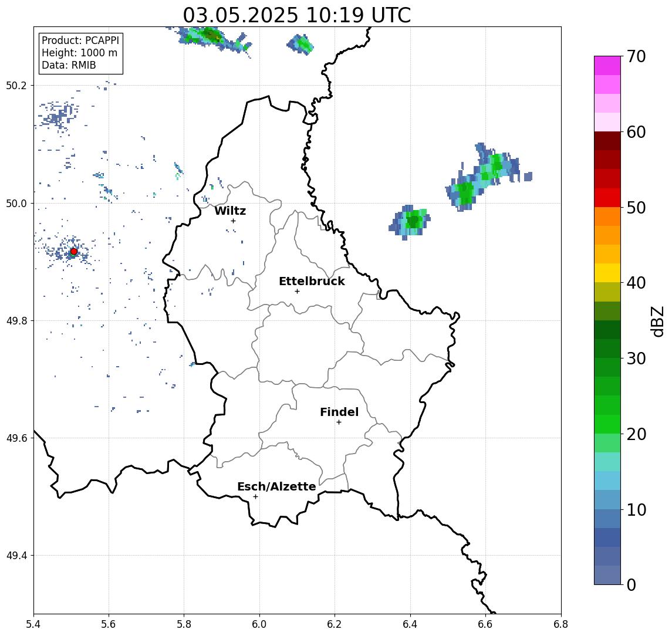The width and height of the screenshot is (672, 636).
Task: Click the longitude tick label 6.2
Action: (335, 624)
